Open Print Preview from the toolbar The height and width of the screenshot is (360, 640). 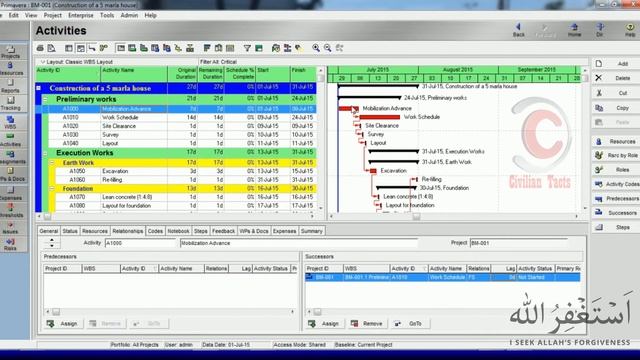click(x=51, y=48)
